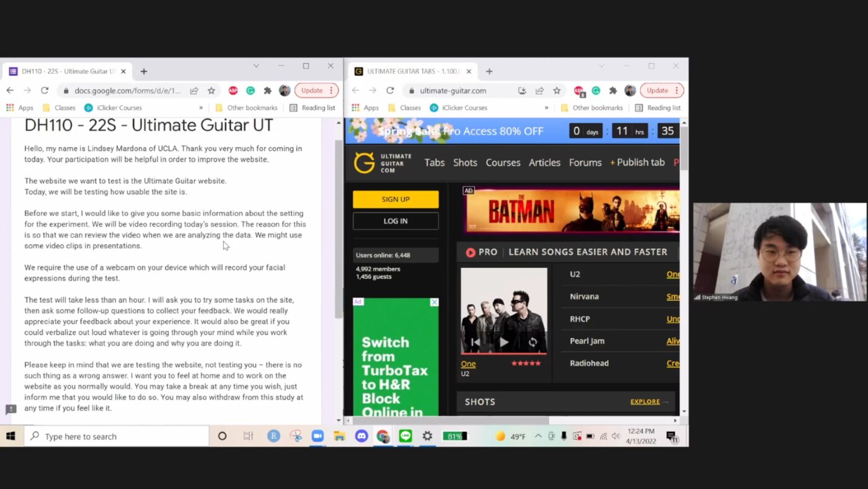
Task: Click the AdBlock Plus icon in Google Forms window
Action: click(233, 91)
